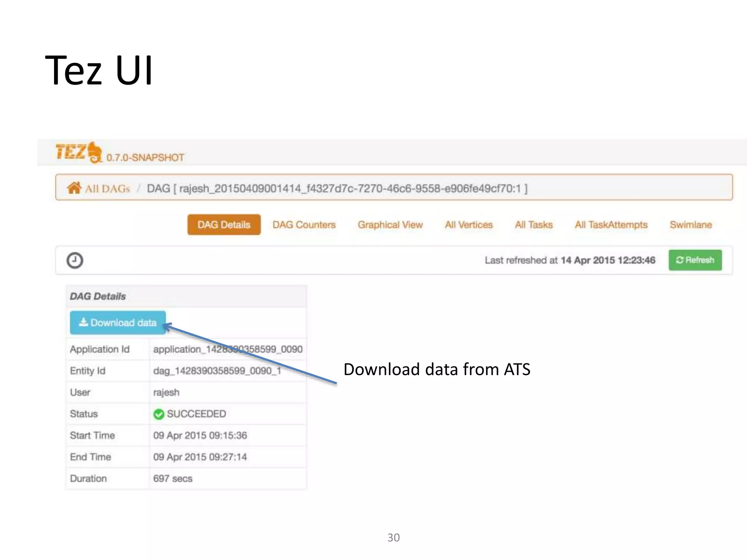Open the Graphical View tab
Screen dimensions: 747x560
pyautogui.click(x=390, y=225)
